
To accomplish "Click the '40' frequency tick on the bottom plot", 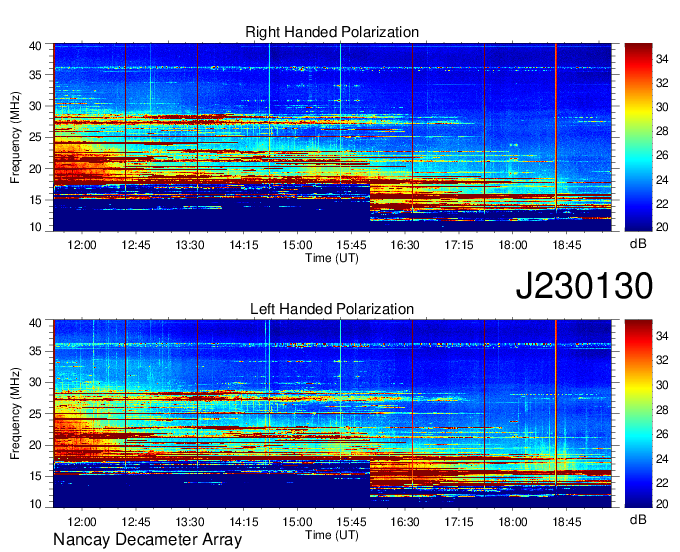I will pyautogui.click(x=35, y=323).
